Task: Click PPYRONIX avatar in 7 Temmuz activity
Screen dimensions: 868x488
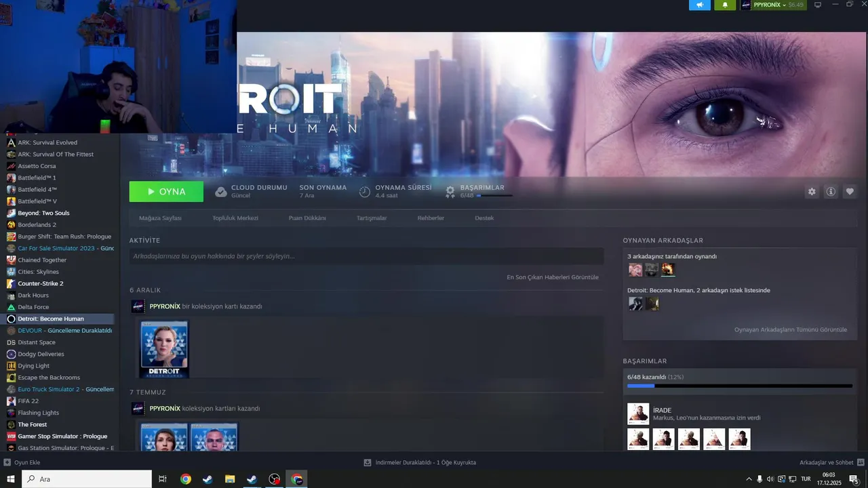Action: coord(138,409)
